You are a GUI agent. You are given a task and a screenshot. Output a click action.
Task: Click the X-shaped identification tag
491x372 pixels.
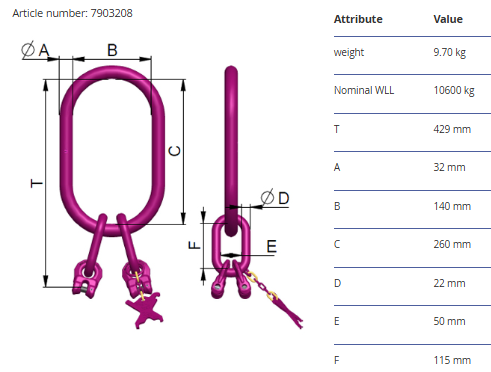click(145, 310)
